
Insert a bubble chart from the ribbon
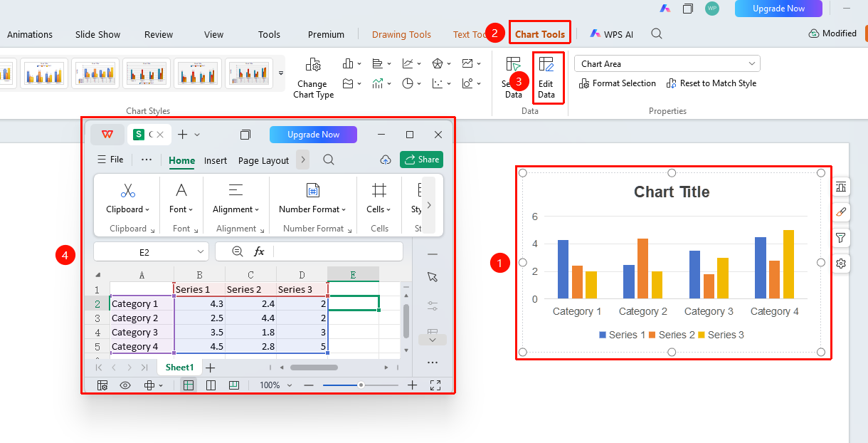click(467, 83)
